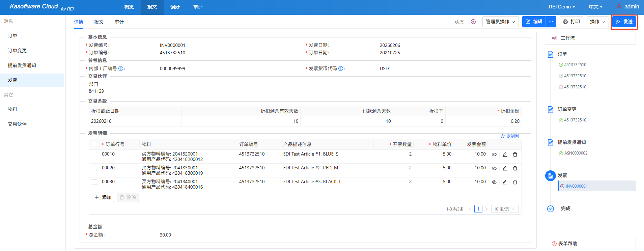This screenshot has width=644, height=251.
Task: Click page number 1 in pagination
Action: 478,209
